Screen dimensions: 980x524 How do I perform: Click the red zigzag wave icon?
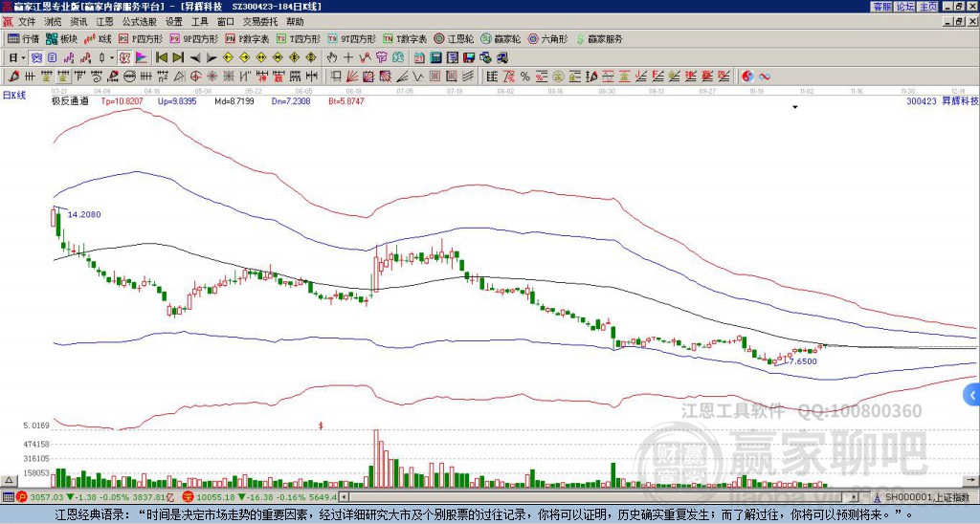pos(365,58)
